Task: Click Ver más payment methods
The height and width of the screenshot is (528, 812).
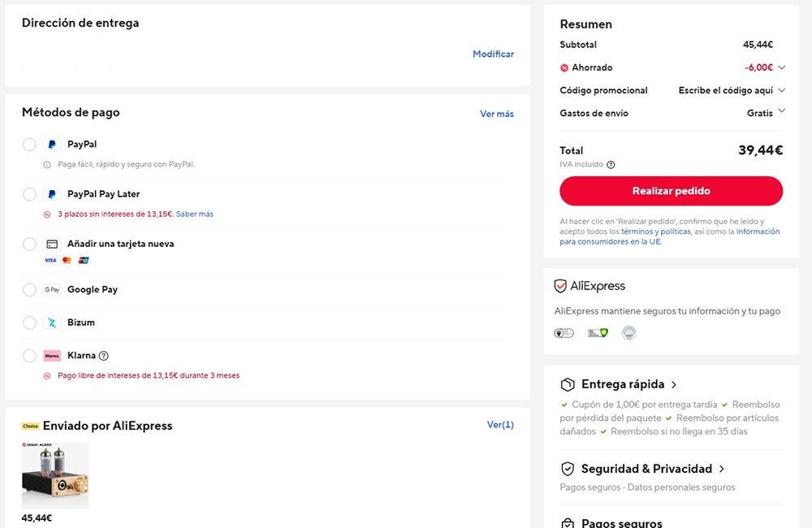Action: coord(497,114)
